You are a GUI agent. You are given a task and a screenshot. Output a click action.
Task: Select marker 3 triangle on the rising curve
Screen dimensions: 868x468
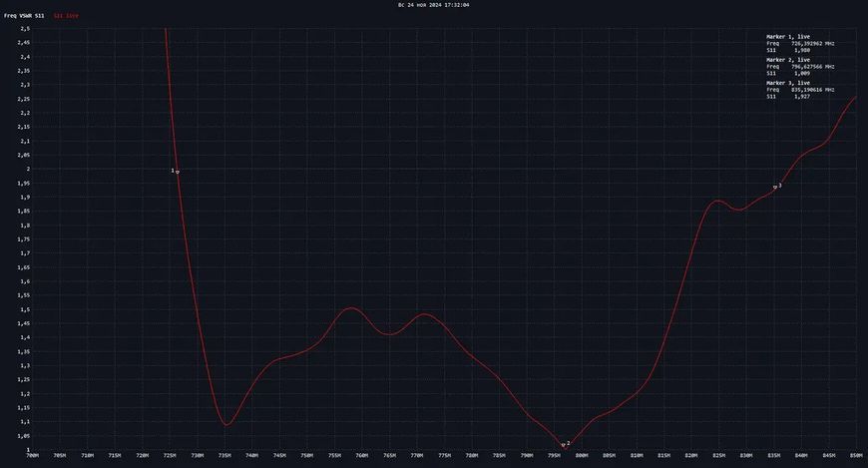[x=775, y=188]
